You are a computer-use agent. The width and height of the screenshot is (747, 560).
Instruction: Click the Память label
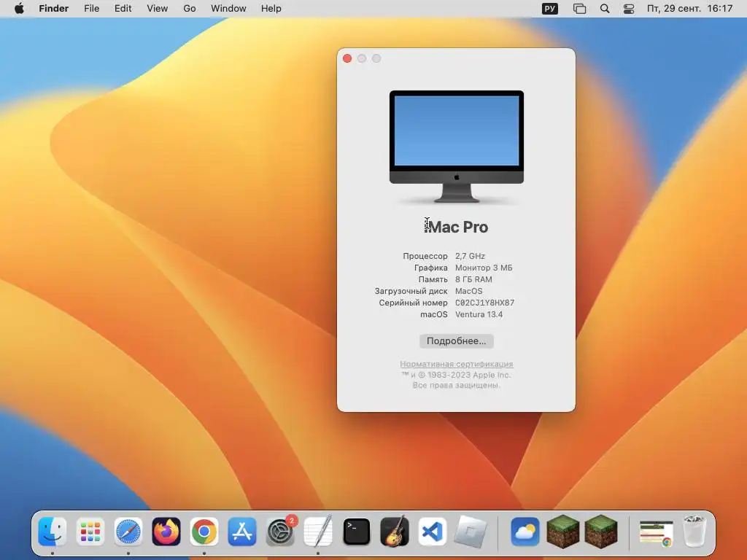pyautogui.click(x=433, y=279)
